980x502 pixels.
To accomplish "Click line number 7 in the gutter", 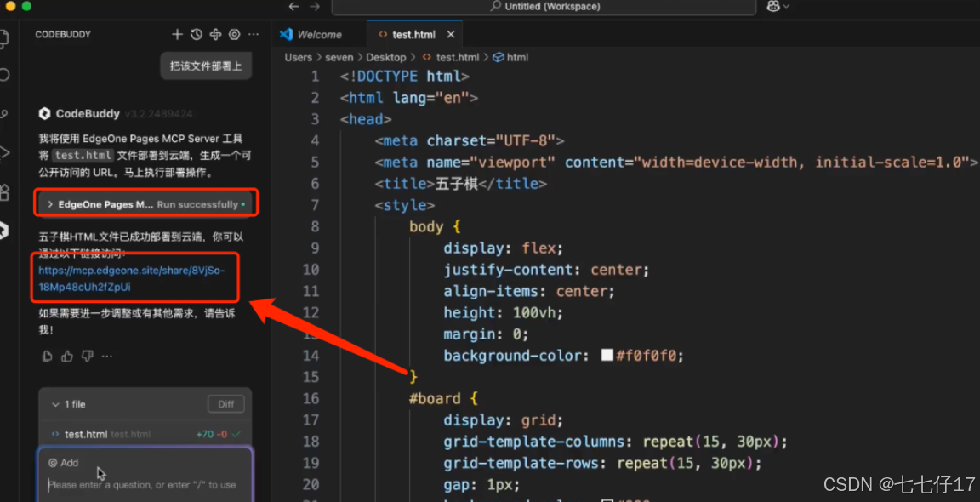I will click(x=315, y=205).
